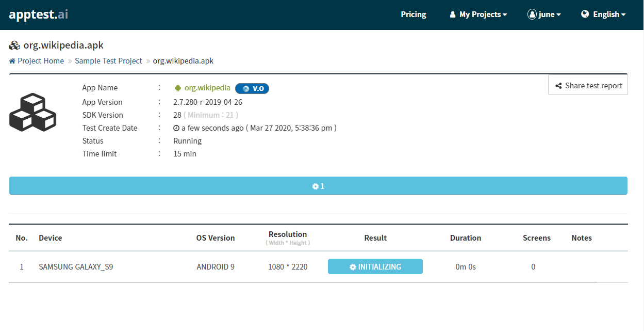
Task: Click the user avatar icon beside june
Action: click(x=532, y=14)
